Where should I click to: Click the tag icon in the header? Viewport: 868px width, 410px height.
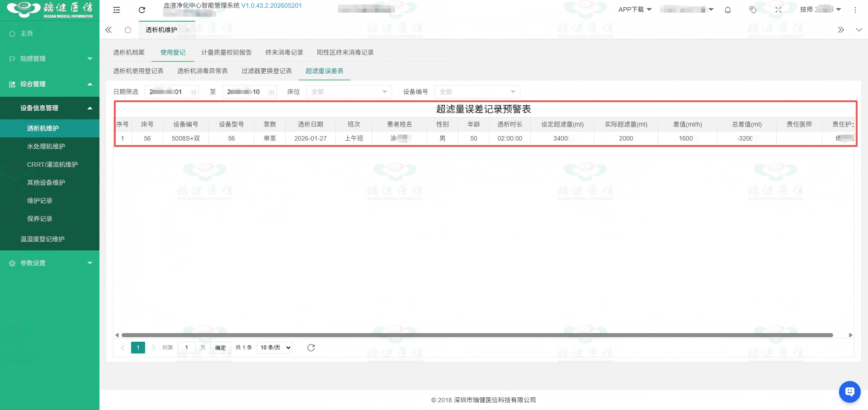[753, 10]
